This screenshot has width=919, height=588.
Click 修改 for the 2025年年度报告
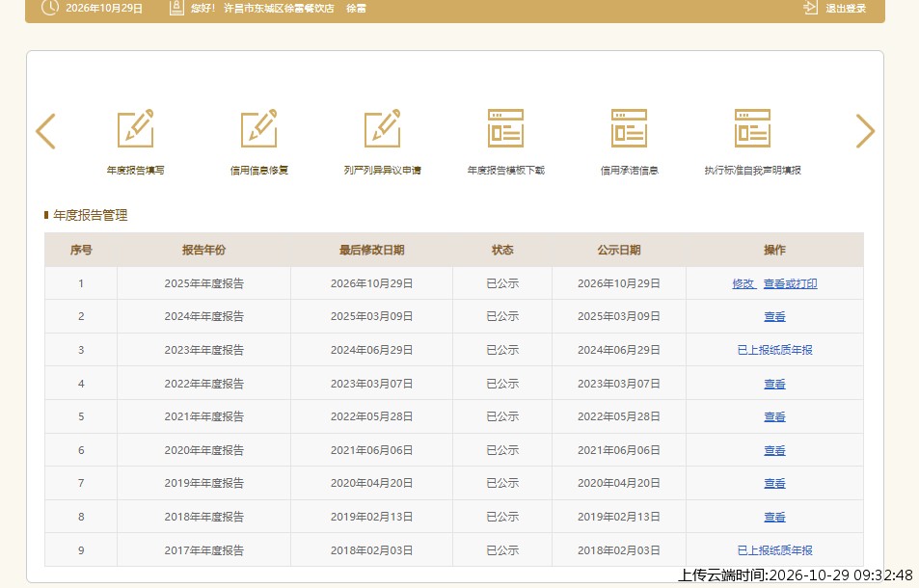743,283
